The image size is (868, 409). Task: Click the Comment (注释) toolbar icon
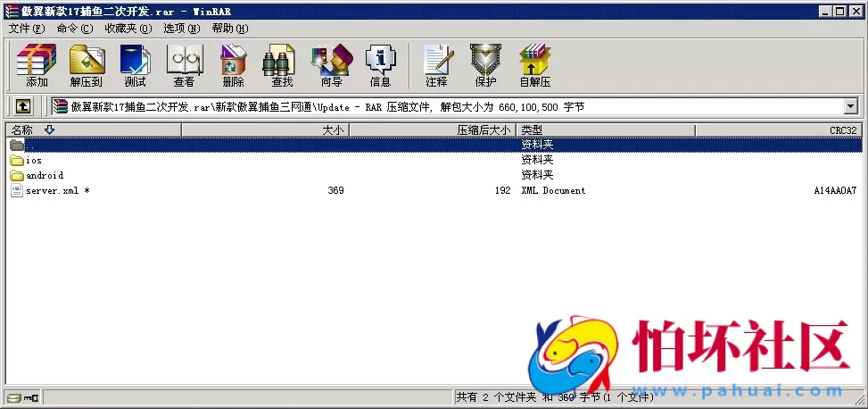click(x=436, y=65)
